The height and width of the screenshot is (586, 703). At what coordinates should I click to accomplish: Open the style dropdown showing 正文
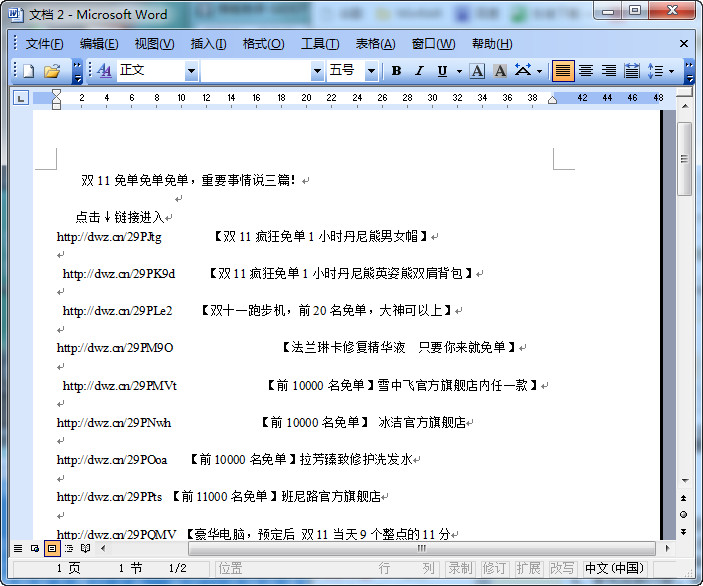[191, 71]
